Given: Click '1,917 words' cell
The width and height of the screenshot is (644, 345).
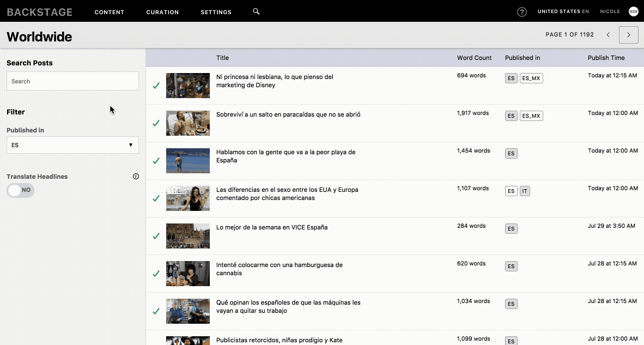Looking at the screenshot, I should (x=473, y=113).
